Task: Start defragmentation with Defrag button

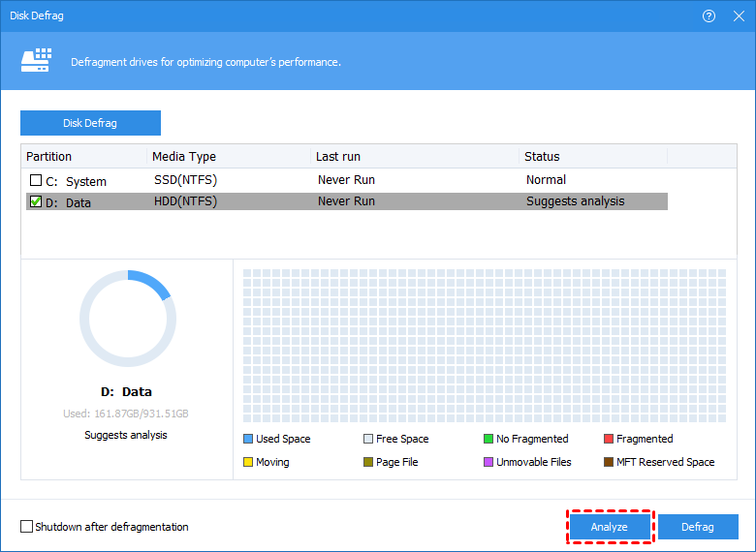Action: click(697, 527)
